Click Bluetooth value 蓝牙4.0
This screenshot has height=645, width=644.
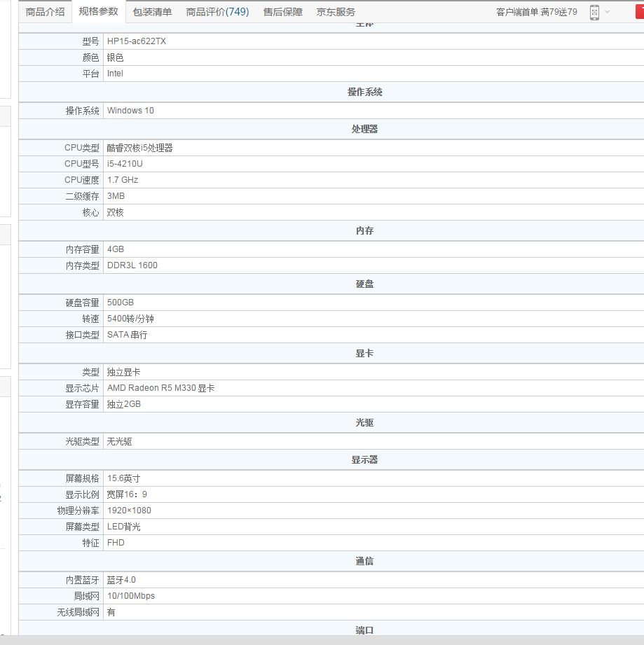[x=121, y=580]
